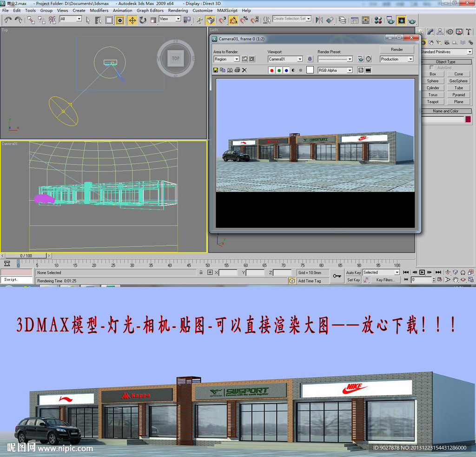Toggle the monochrome display button
Screen dimensions: 476x457
click(301, 70)
